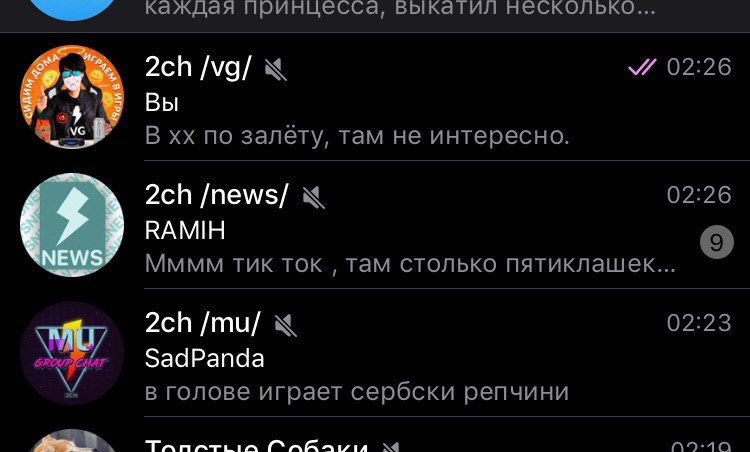Select message preview starting 'Мммм тик ток'
This screenshot has width=750, height=452.
click(x=410, y=264)
